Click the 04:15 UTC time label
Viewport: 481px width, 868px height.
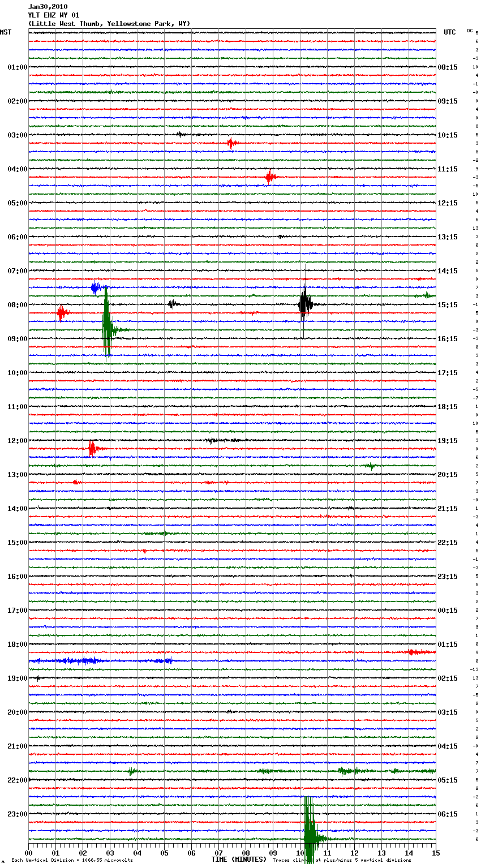(x=448, y=746)
